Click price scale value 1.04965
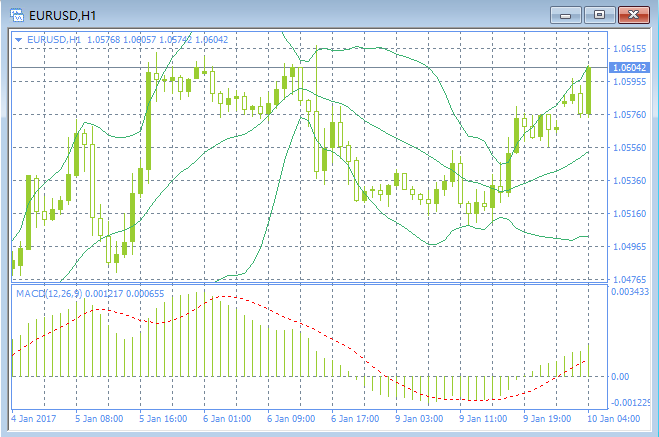Image resolution: width=659 pixels, height=437 pixels. click(x=629, y=247)
